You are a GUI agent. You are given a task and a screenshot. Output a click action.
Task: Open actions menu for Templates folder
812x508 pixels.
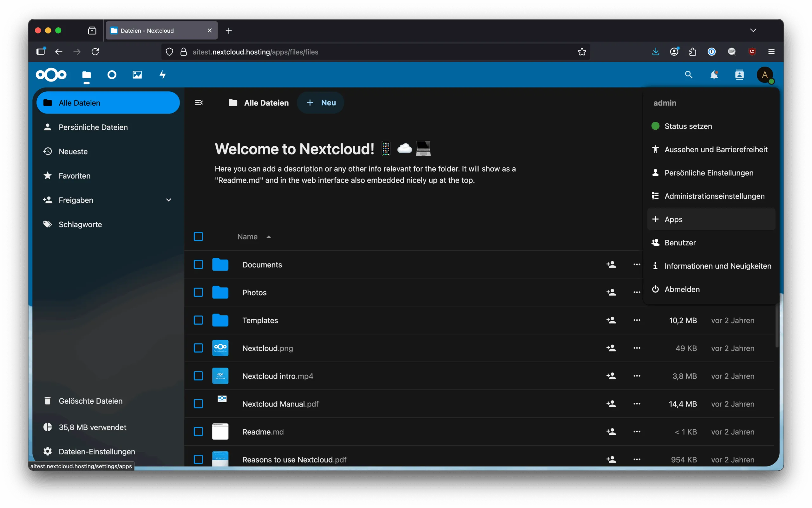[x=637, y=321]
